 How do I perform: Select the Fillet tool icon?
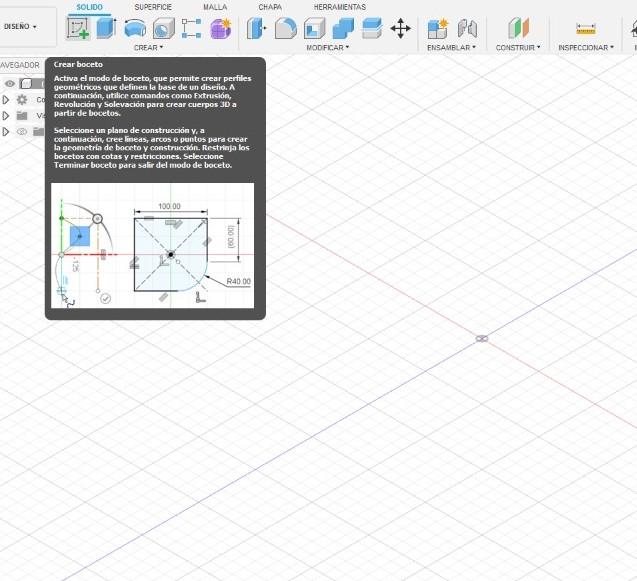[286, 28]
